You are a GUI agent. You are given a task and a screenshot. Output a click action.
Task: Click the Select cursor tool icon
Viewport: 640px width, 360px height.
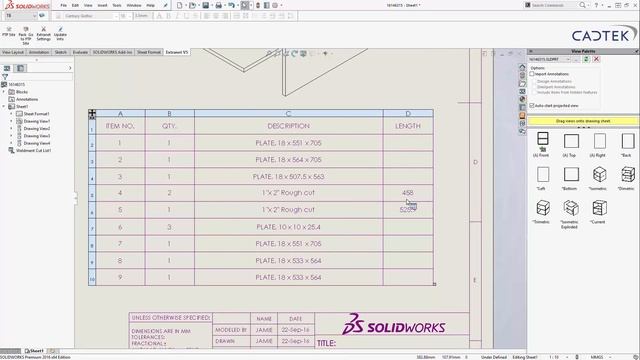(x=244, y=5)
